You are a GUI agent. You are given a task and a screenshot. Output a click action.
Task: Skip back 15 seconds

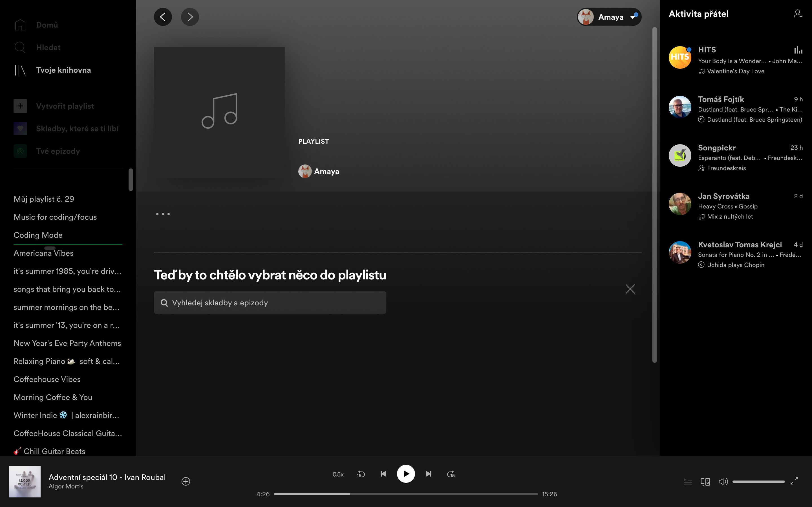(x=361, y=474)
